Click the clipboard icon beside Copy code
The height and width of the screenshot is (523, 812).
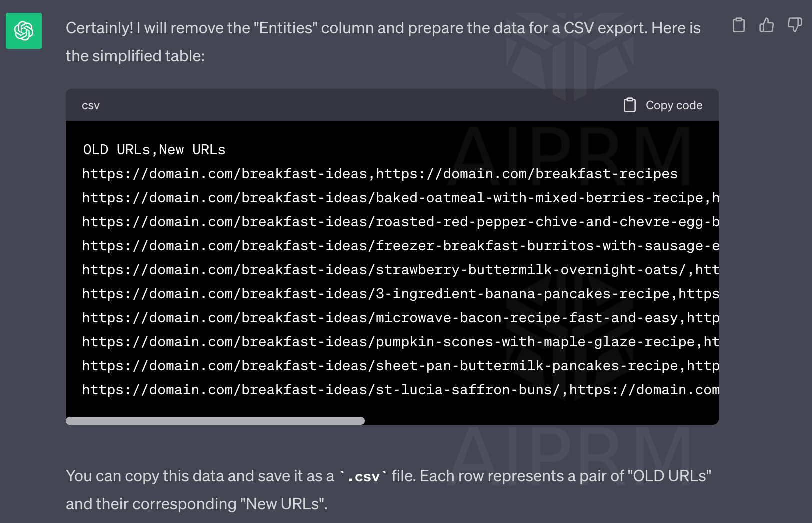[630, 105]
